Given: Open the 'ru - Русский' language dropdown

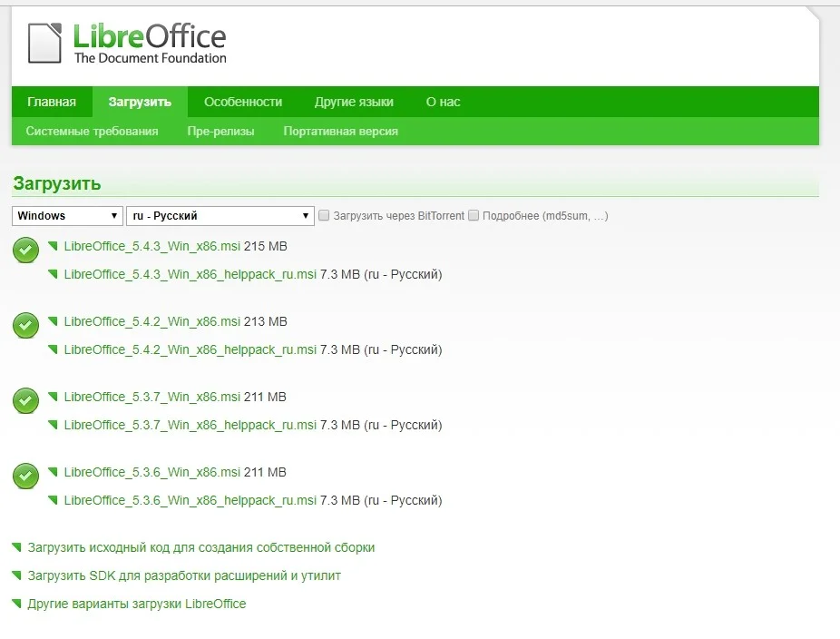Looking at the screenshot, I should click(x=220, y=215).
